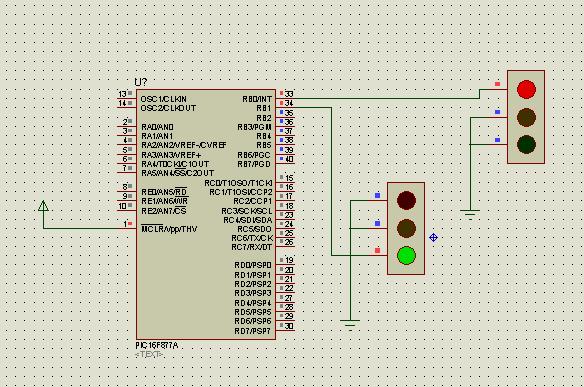This screenshot has height=387, width=584.
Task: Select the amber lamp on right traffic light
Action: click(526, 117)
